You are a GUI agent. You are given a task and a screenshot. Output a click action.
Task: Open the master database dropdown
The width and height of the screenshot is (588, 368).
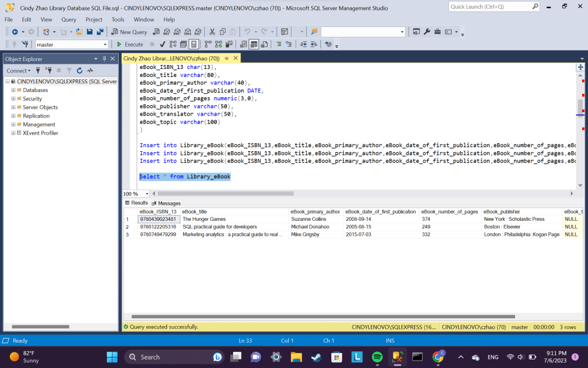click(105, 44)
